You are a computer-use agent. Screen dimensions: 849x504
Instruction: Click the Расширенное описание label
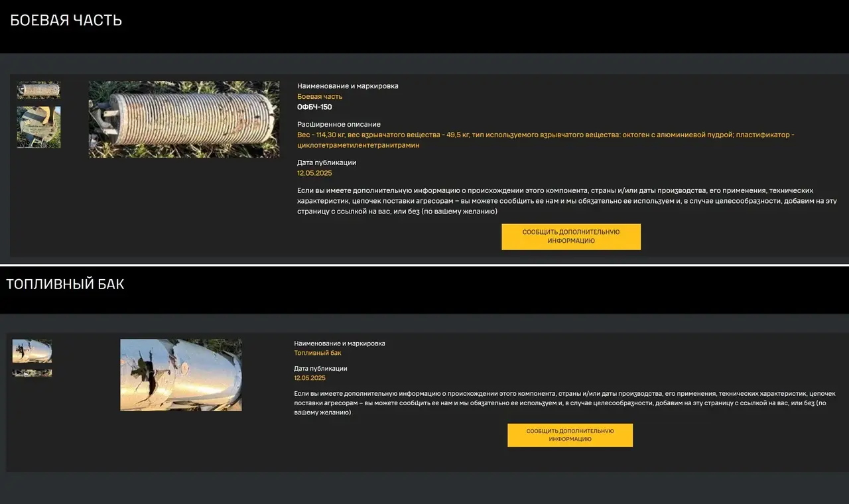click(339, 125)
